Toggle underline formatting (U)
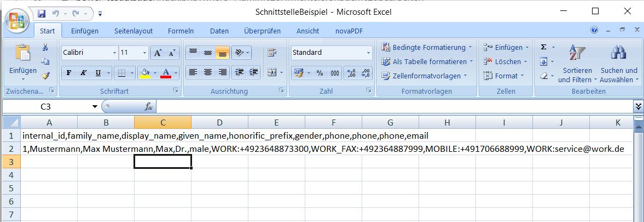Screen dimensions: 644x222 (98, 73)
